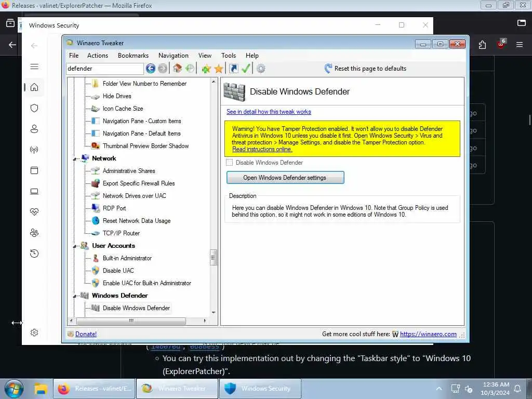Collapse the Windows Defender tree category
This screenshot has width=532, height=399.
(75, 296)
